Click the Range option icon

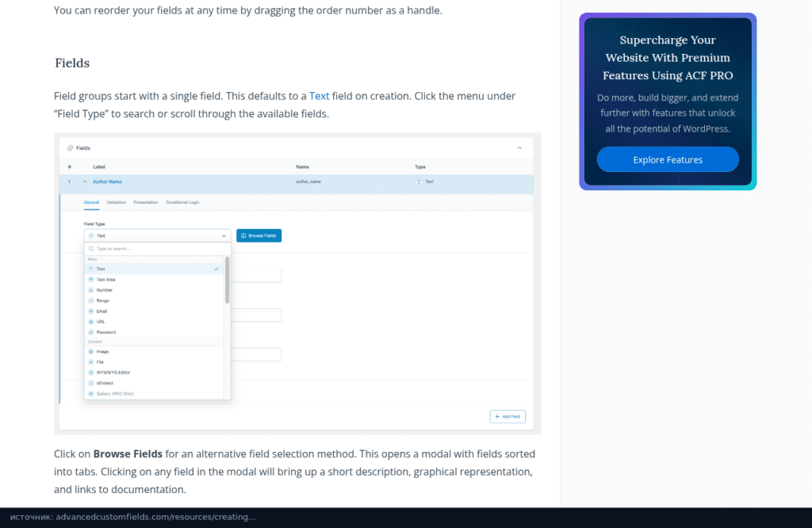91,300
